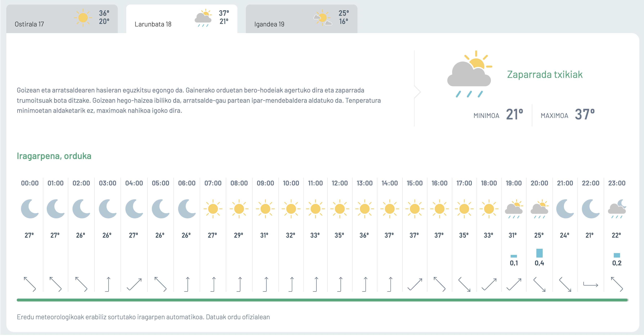This screenshot has width=644, height=336.
Task: Click the moon icon at 21:00
Action: [565, 209]
